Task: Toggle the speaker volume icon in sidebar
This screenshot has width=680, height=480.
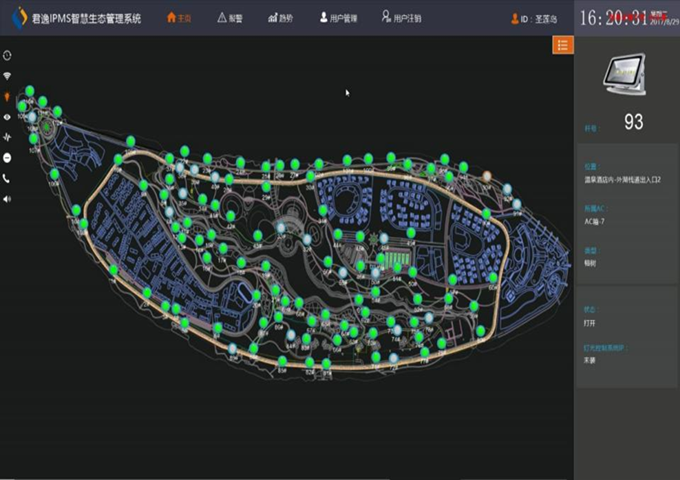Action: pyautogui.click(x=8, y=199)
